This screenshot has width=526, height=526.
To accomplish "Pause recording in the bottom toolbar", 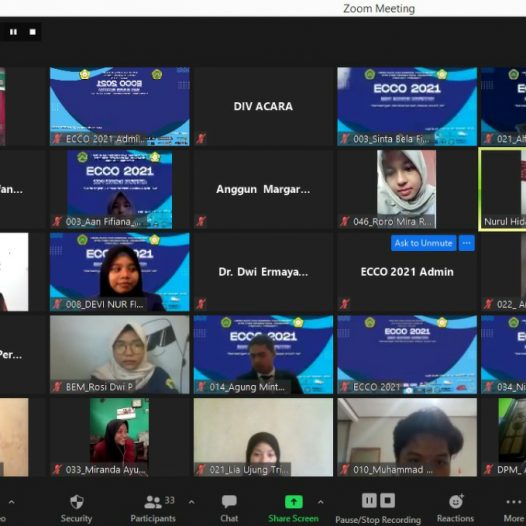I will [369, 501].
